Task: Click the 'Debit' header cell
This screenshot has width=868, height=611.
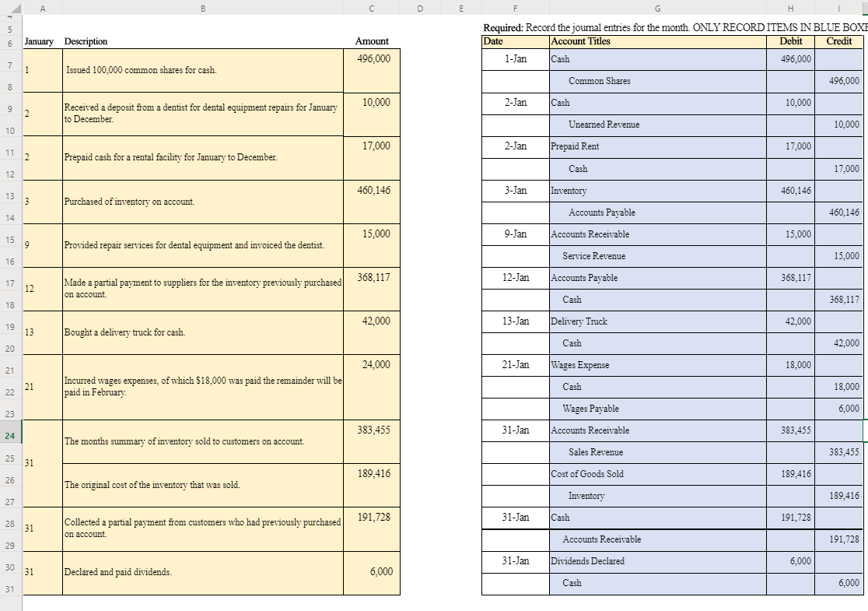Action: [x=790, y=41]
